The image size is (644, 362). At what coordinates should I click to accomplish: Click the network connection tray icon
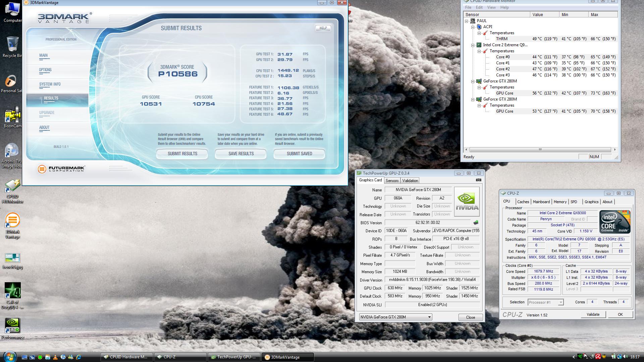(619, 356)
